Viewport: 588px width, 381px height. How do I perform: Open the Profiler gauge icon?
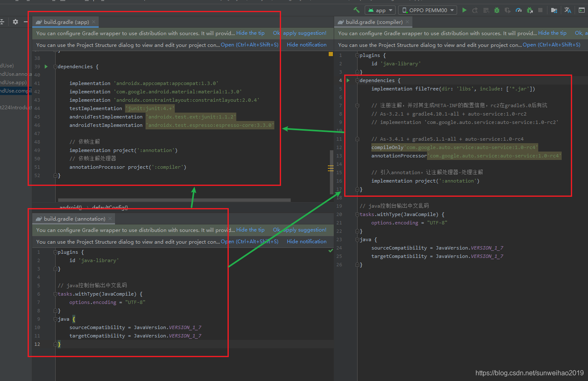(519, 10)
